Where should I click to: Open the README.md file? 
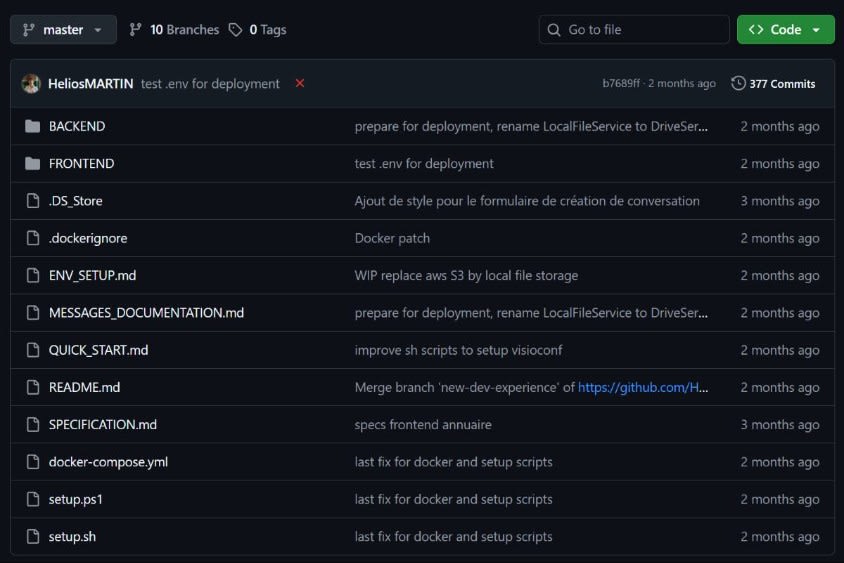[x=84, y=387]
